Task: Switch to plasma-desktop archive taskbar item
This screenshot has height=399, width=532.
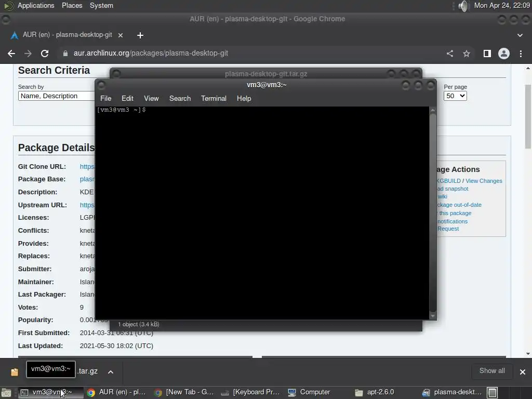Action: pyautogui.click(x=453, y=392)
